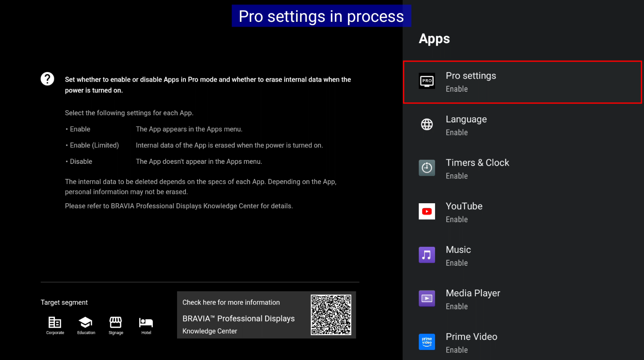
Task: Click the YouTube play logo icon
Action: tap(427, 211)
